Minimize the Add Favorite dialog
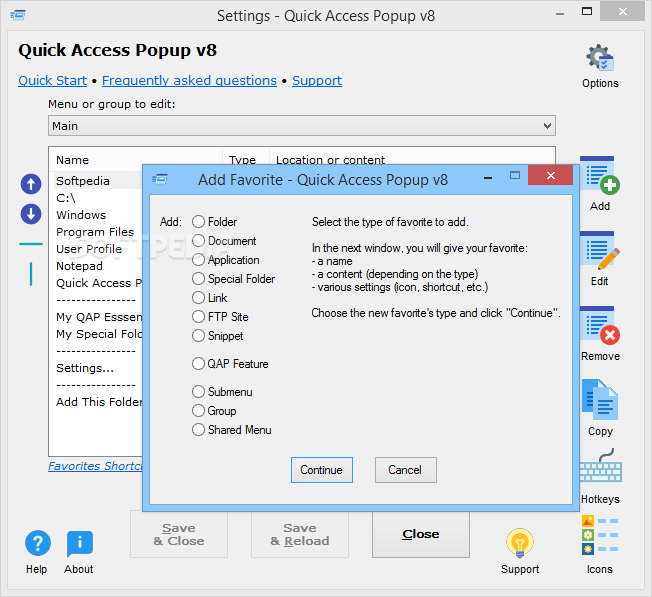The width and height of the screenshot is (652, 597). pyautogui.click(x=488, y=178)
